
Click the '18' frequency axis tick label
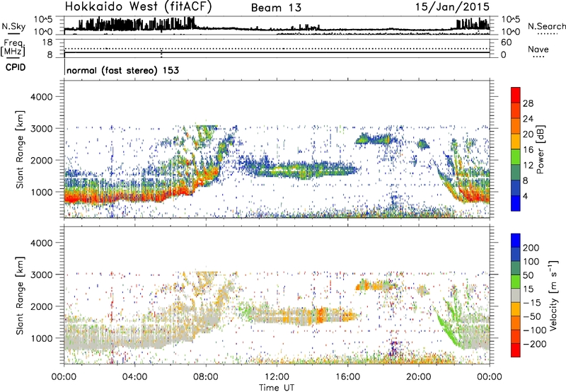click(47, 42)
